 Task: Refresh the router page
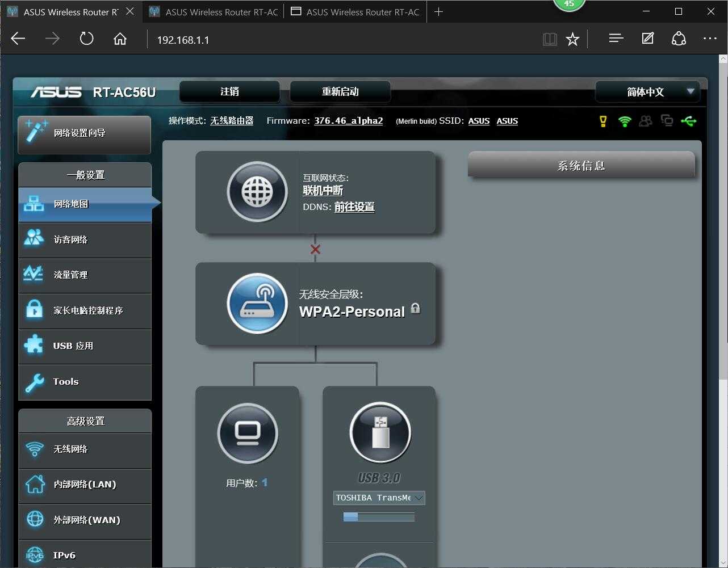point(86,39)
